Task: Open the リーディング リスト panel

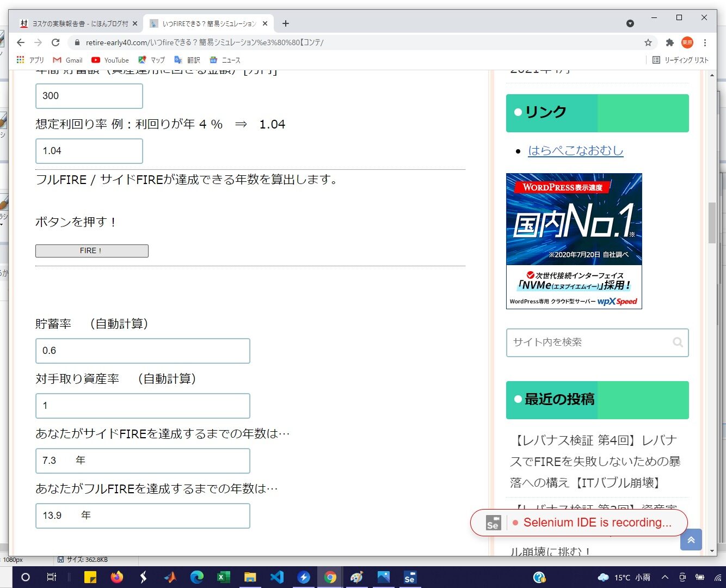Action: point(680,60)
